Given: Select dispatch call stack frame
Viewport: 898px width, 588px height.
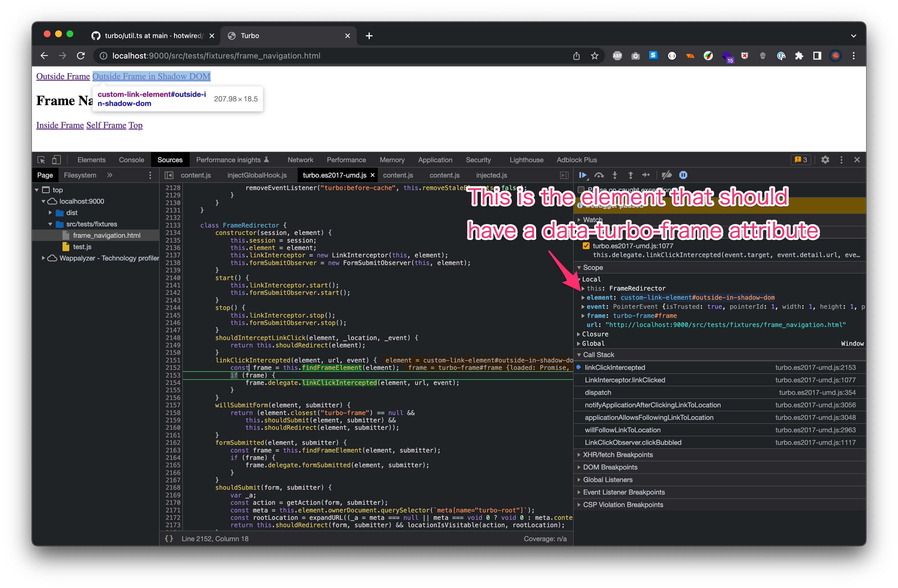Looking at the screenshot, I should click(x=720, y=393).
